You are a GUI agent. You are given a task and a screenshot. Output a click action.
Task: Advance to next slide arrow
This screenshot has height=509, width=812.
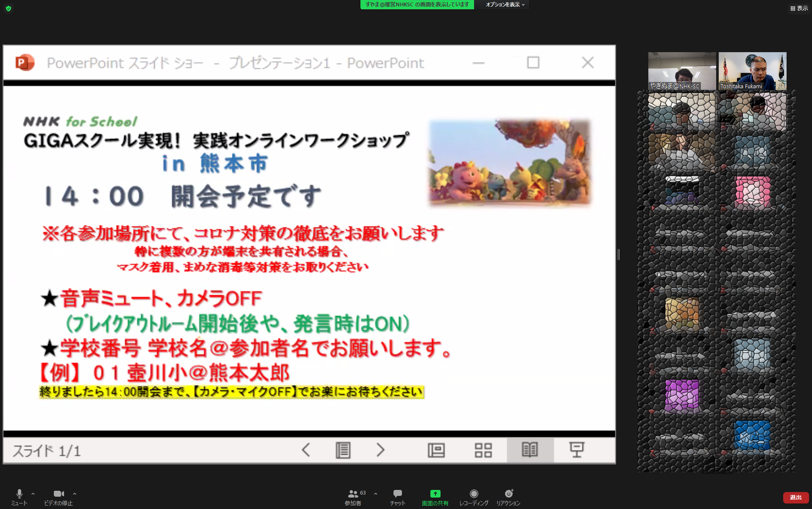coord(380,450)
